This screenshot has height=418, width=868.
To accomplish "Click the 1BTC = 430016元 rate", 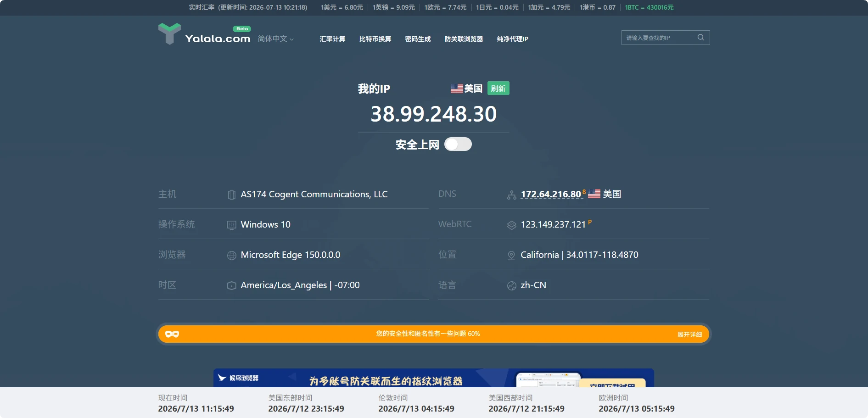I will (x=649, y=7).
